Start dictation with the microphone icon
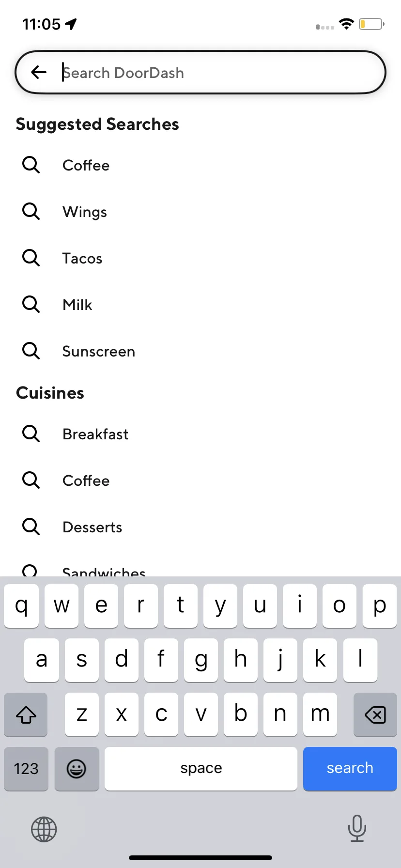The width and height of the screenshot is (401, 868). (x=357, y=828)
